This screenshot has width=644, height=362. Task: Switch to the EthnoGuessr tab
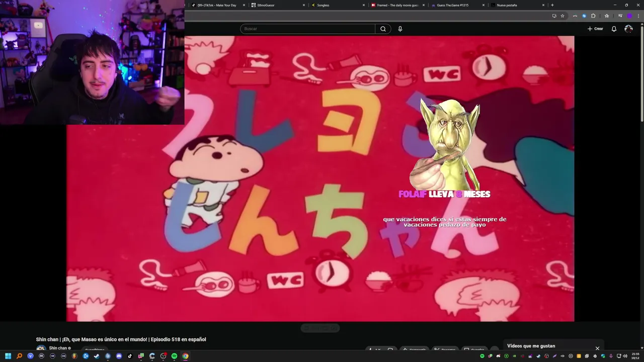click(x=277, y=5)
